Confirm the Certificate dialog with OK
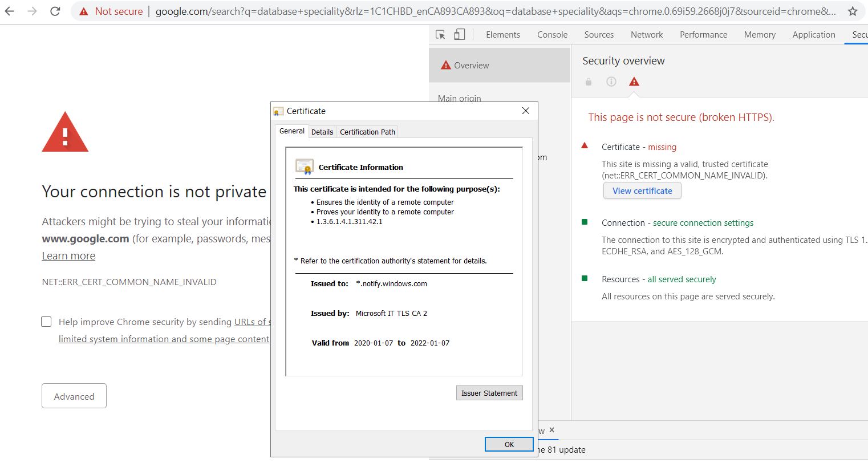 [509, 444]
